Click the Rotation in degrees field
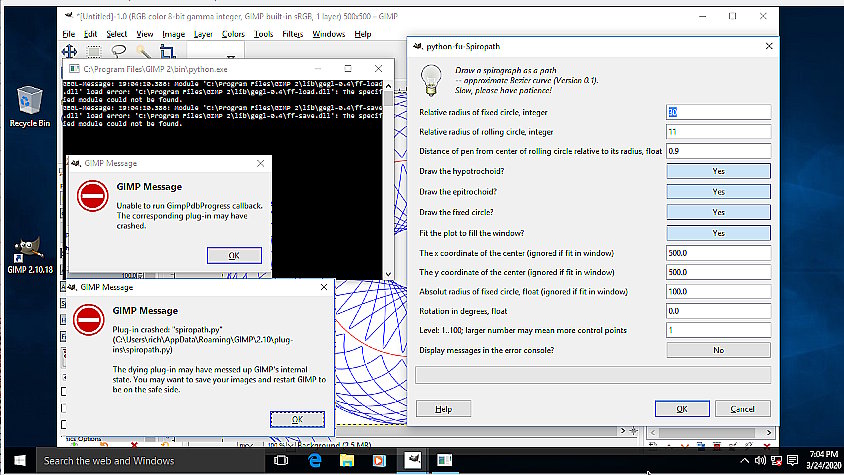 (x=718, y=311)
